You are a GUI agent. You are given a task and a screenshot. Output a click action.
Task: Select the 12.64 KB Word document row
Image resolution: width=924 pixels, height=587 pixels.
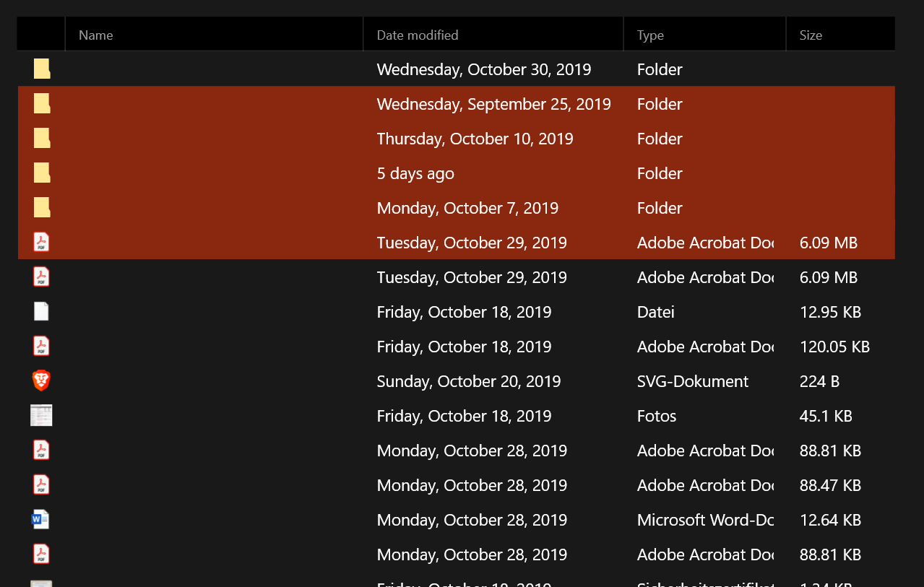(x=457, y=520)
